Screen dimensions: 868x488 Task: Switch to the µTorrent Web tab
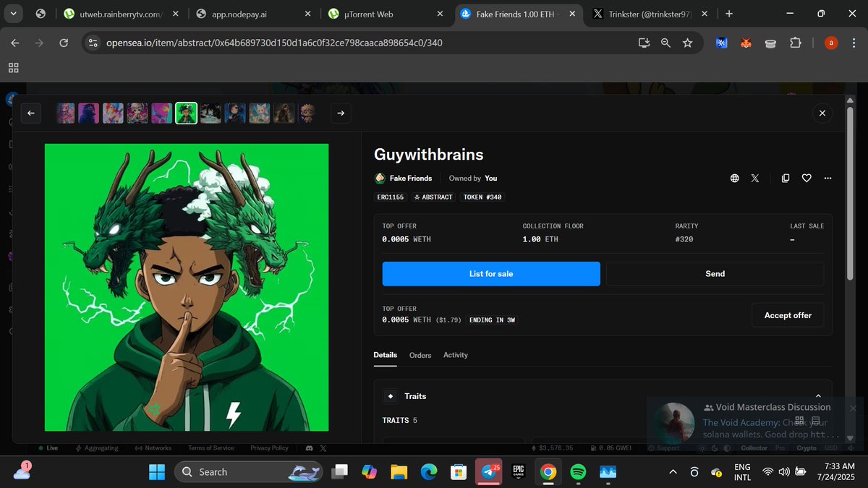386,14
